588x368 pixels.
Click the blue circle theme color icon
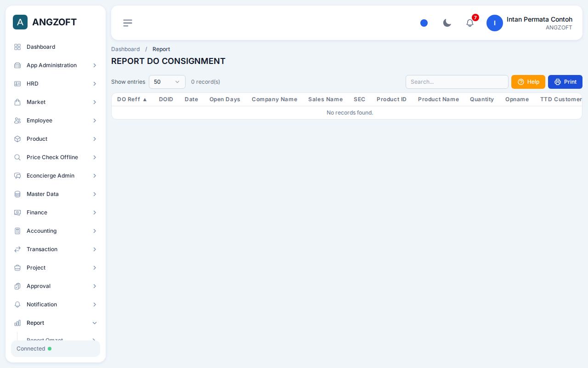click(424, 23)
